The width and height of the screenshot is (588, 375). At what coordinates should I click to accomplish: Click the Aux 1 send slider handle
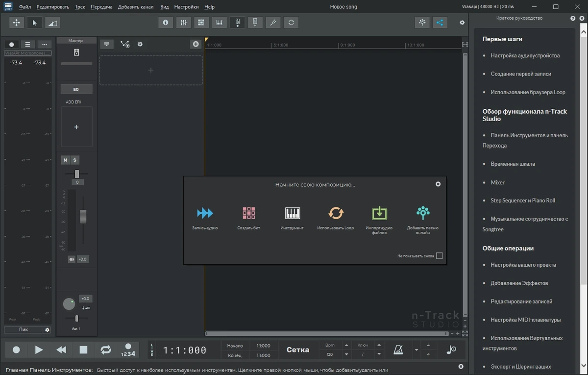(76, 318)
